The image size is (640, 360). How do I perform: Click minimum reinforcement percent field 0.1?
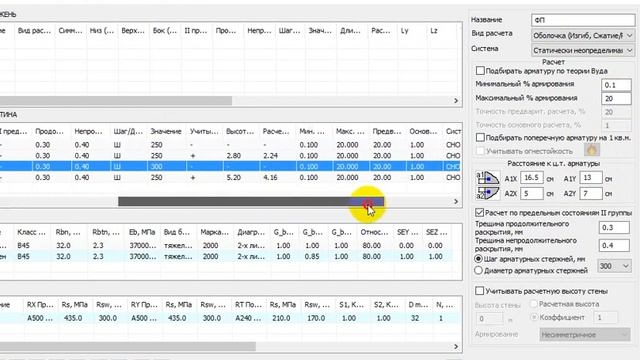[x=616, y=85]
